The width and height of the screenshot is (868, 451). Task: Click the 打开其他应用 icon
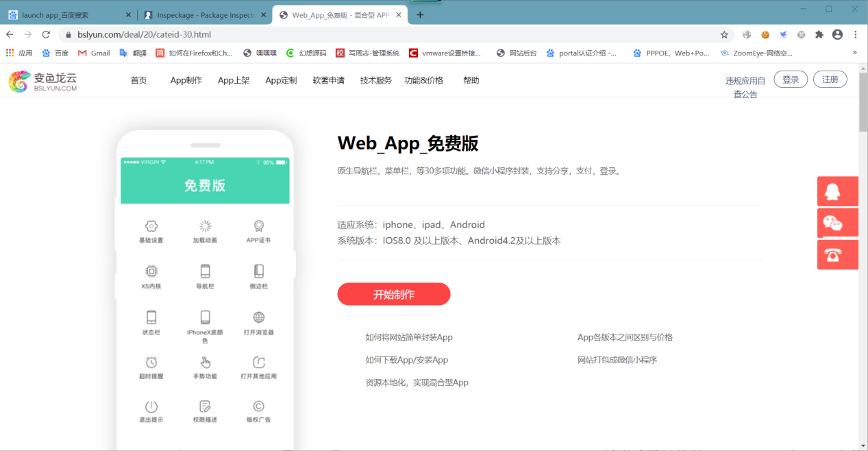click(x=259, y=362)
